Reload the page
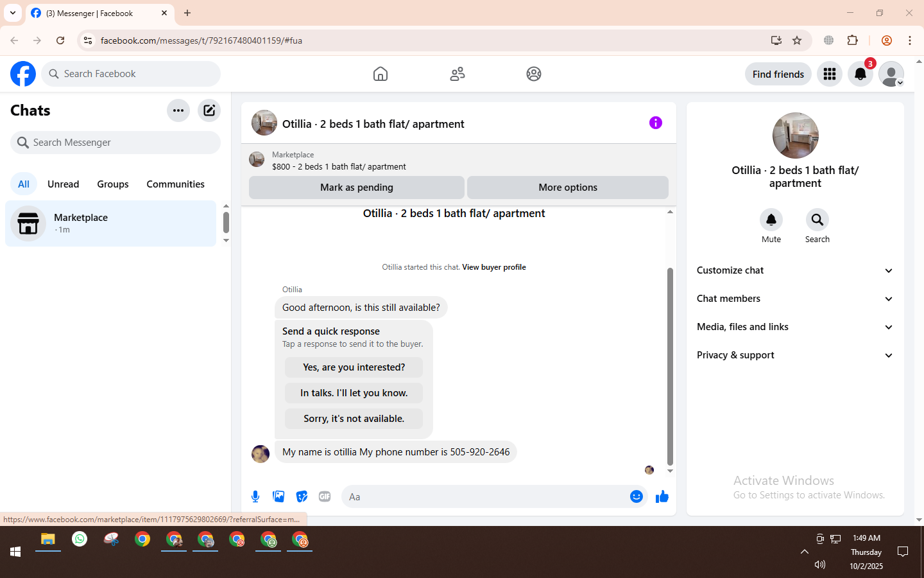Viewport: 924px width, 578px height. [x=60, y=40]
